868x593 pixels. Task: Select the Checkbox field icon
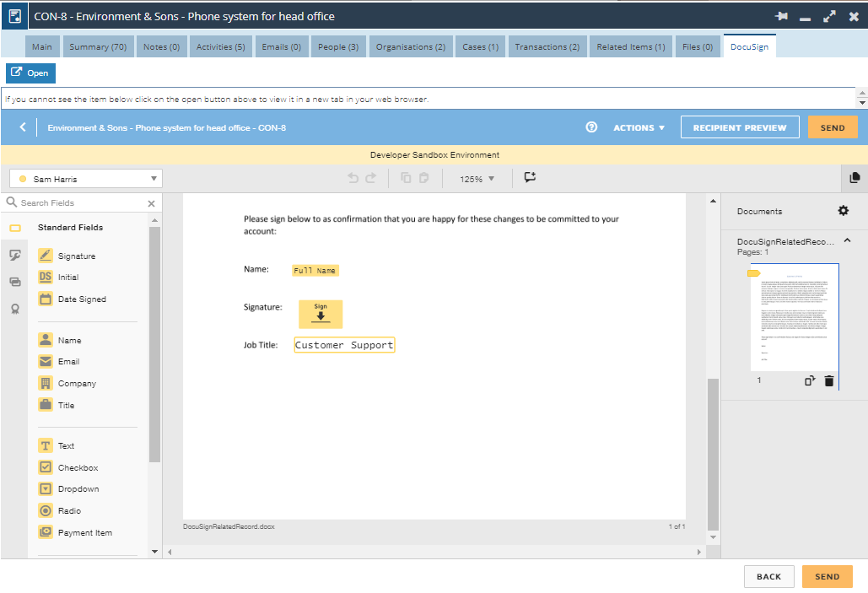[x=46, y=467]
